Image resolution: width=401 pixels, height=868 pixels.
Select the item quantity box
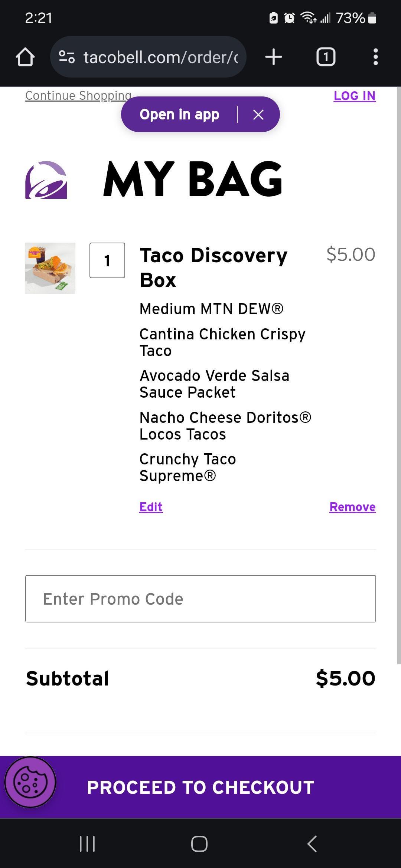pos(107,260)
